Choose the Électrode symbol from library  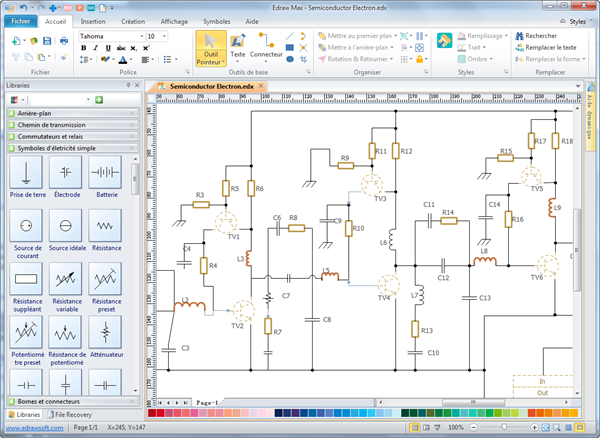tap(65, 172)
